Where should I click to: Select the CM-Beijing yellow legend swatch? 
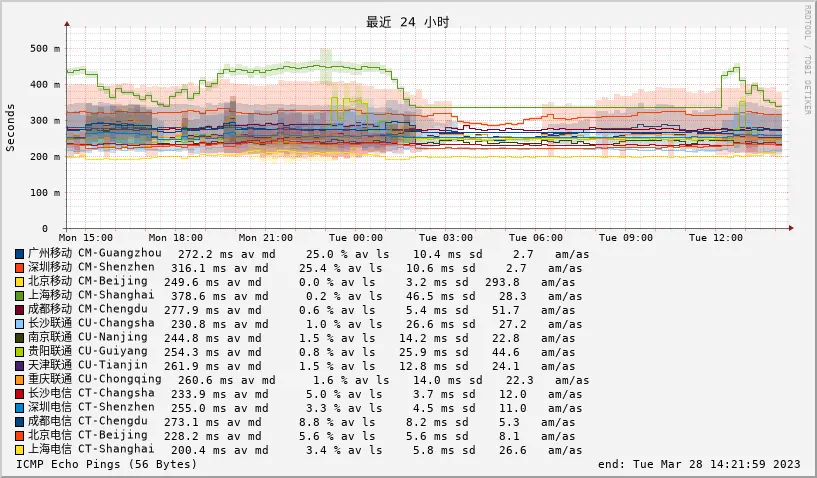click(19, 282)
